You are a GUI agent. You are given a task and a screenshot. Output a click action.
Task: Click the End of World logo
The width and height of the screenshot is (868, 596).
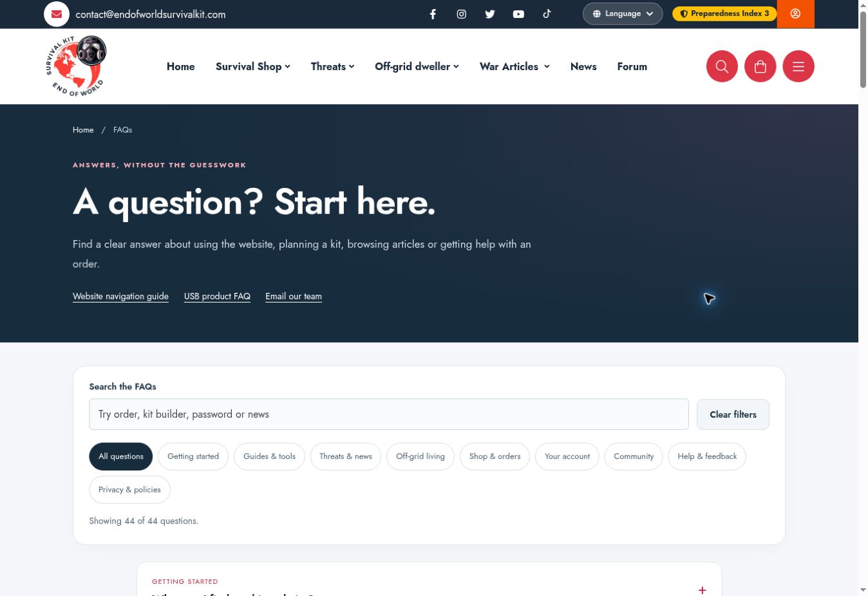pos(76,66)
